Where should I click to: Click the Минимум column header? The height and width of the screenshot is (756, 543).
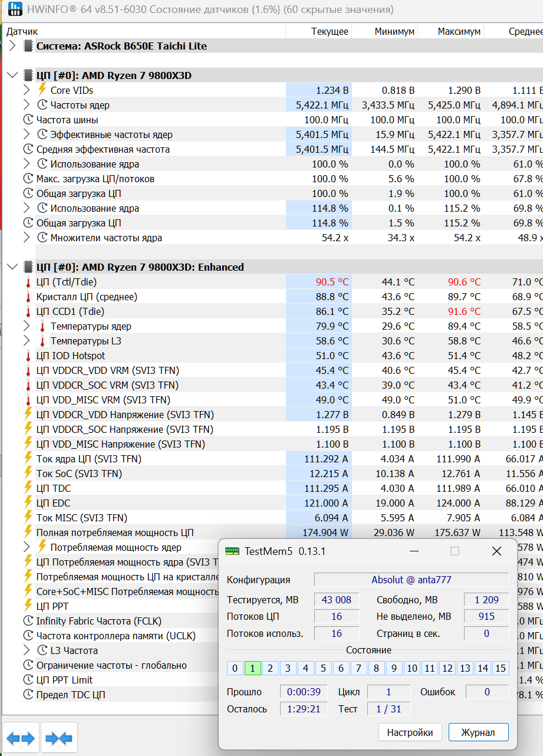[x=385, y=31]
